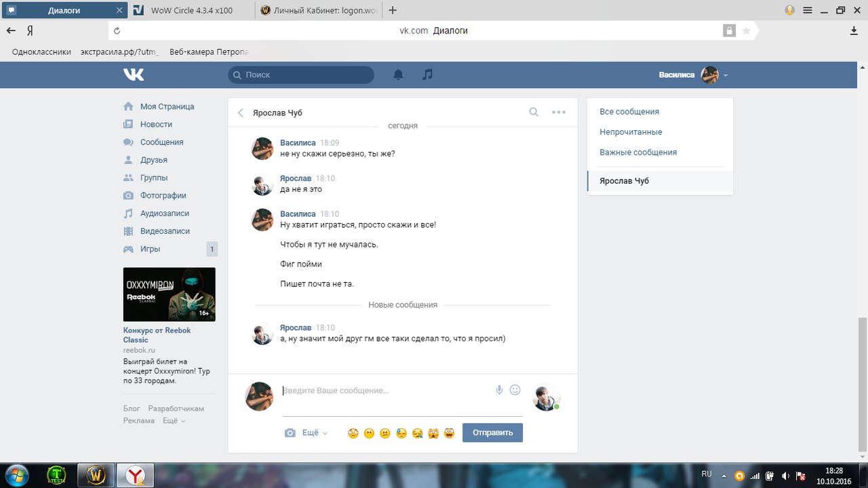
Task: Click the microphone voice message icon
Action: point(499,390)
